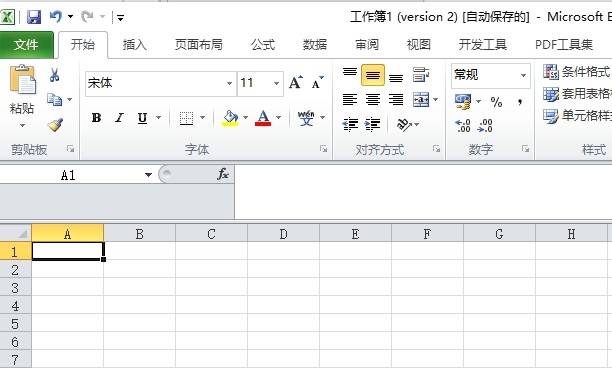Viewport: 612px width, 368px height.
Task: Click the 条件格式 conditional formatting button
Action: [x=577, y=72]
